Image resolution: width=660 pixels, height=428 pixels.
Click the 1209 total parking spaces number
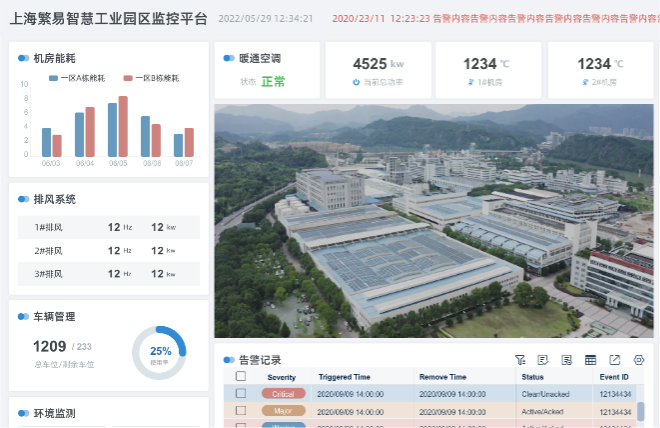[x=50, y=346]
